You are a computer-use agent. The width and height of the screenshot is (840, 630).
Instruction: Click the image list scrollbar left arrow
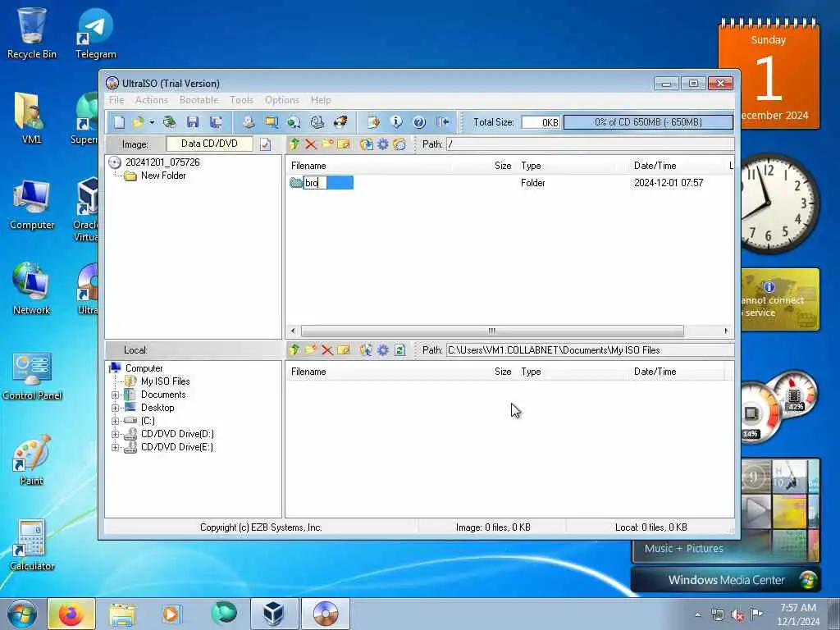[293, 331]
